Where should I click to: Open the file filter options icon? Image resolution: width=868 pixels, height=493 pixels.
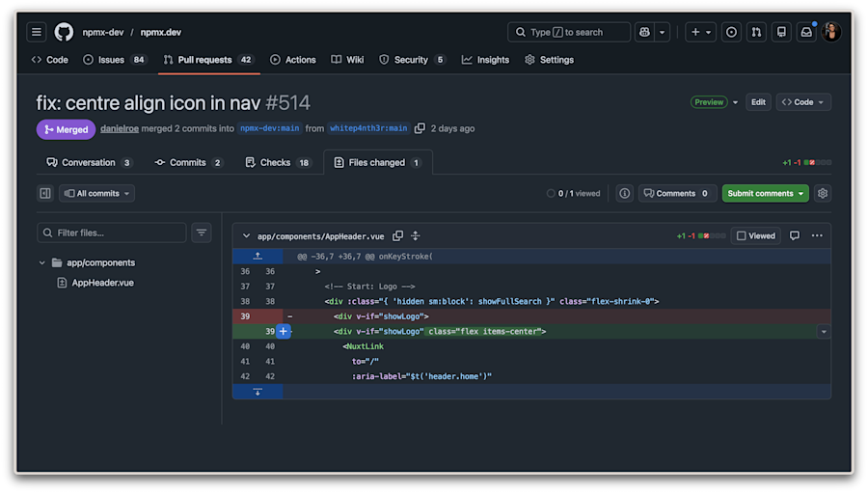tap(202, 233)
